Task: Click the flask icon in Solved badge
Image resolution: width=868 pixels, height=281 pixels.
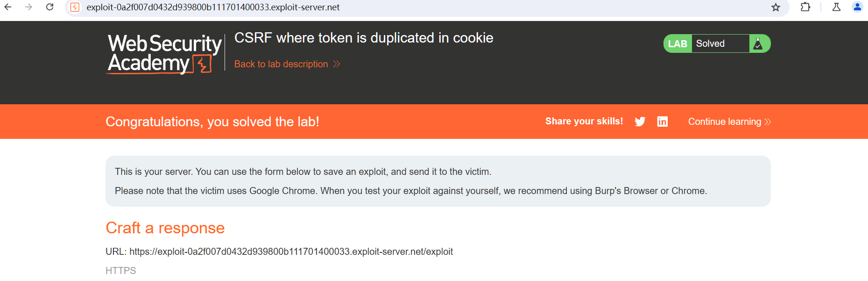Action: click(x=758, y=44)
